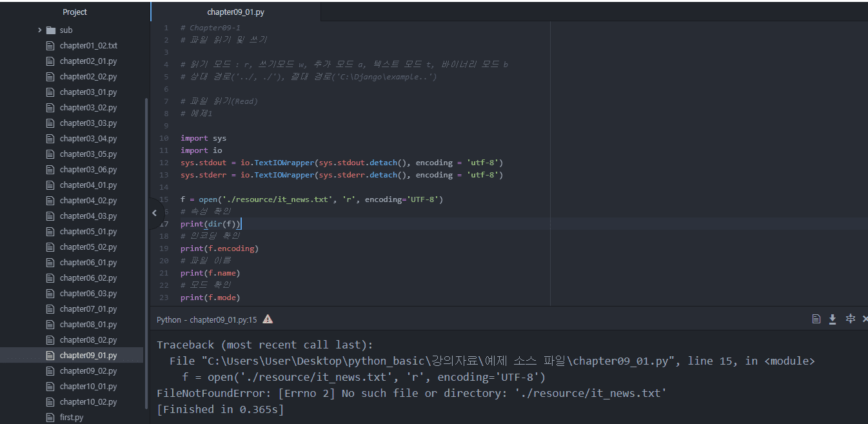868x424 pixels.
Task: Click the file icon beside chapter03_03.py
Action: [50, 123]
